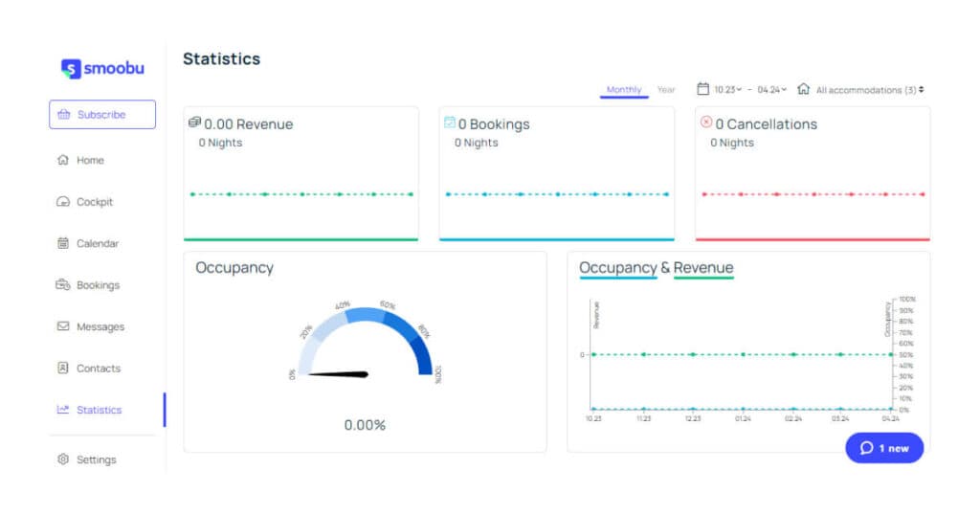Click the Settings gear icon
Screen dimensions: 980x515
63,459
